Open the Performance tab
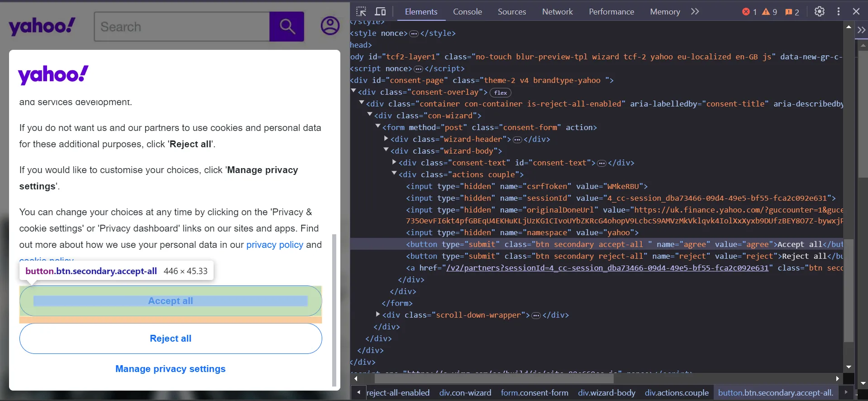This screenshot has height=401, width=868. [x=611, y=12]
